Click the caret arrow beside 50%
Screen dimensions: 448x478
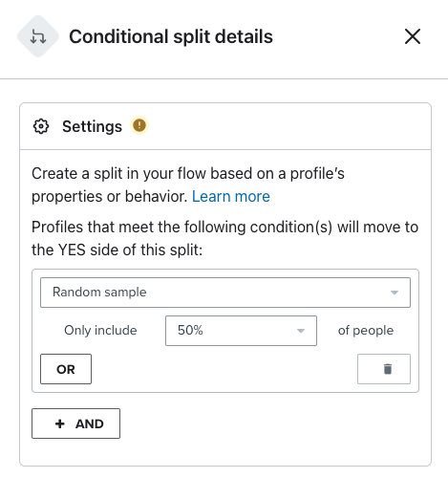[301, 331]
